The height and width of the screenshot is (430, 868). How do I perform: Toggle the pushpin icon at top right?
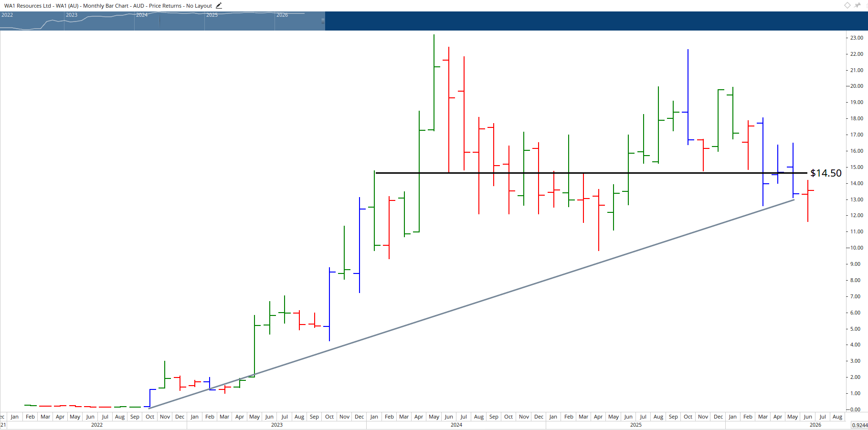point(857,5)
